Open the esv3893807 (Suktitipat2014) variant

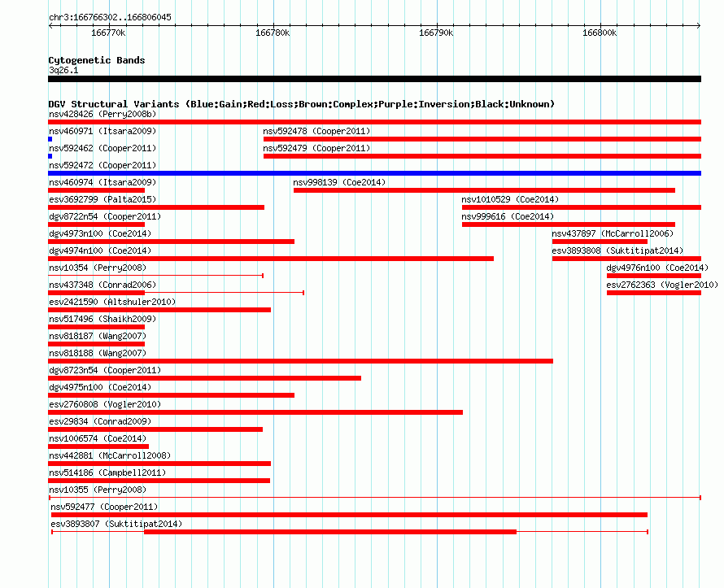coord(116,524)
